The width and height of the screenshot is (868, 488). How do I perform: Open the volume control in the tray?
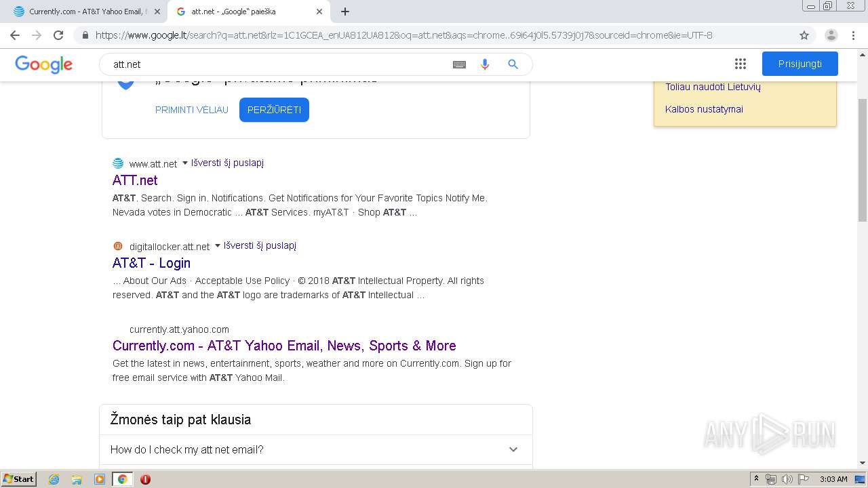787,479
